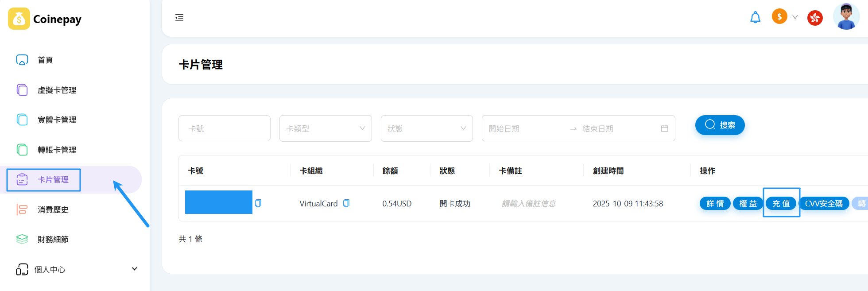Click the 搜索 search button
868x291 pixels.
(x=720, y=125)
